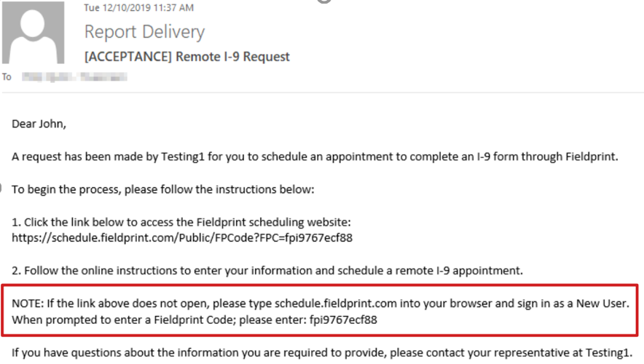The width and height of the screenshot is (644, 364).
Task: Click the If you have questions sentence
Action: click(321, 353)
